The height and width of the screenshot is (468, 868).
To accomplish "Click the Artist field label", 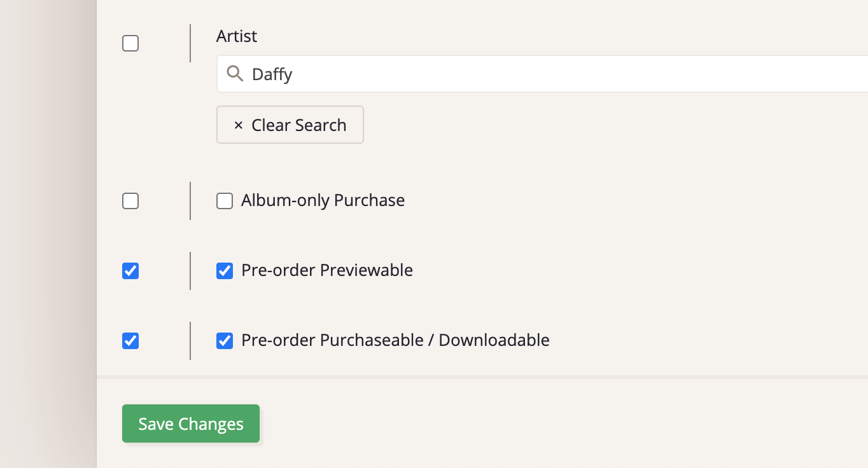I will (x=237, y=36).
